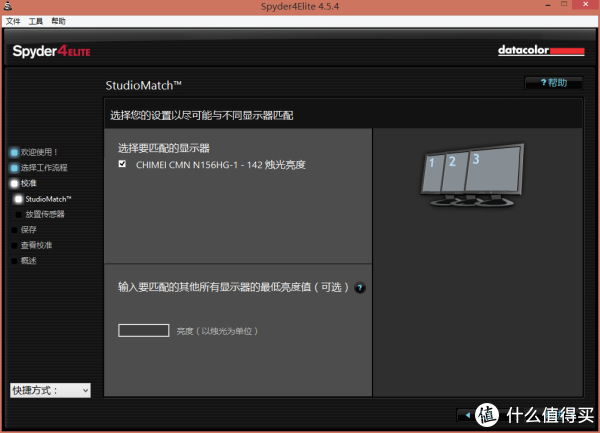Click the datacolor logo

541,50
